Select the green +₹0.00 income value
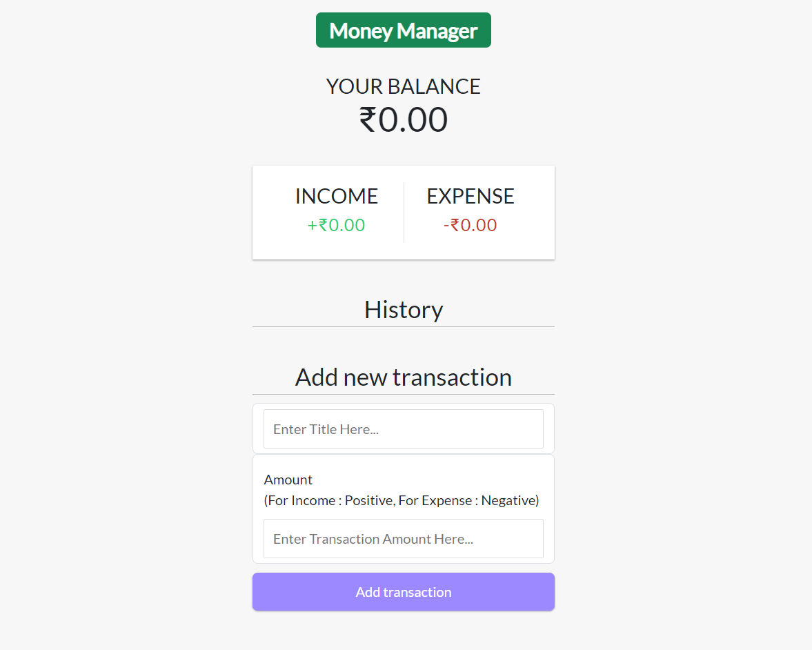Image resolution: width=812 pixels, height=650 pixels. [x=336, y=225]
